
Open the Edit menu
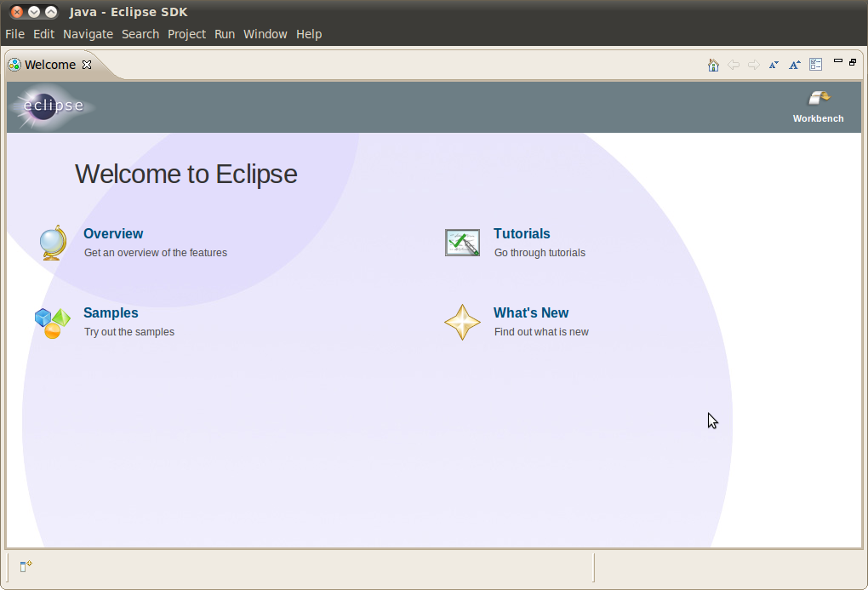[x=43, y=34]
